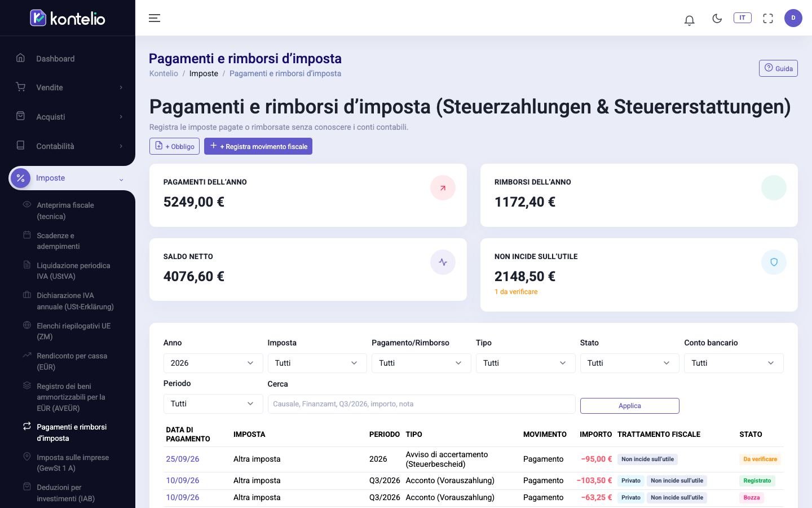This screenshot has width=812, height=508.
Task: Open Registro dei beni ammortizzabili (AVEÜR)
Action: (x=68, y=397)
